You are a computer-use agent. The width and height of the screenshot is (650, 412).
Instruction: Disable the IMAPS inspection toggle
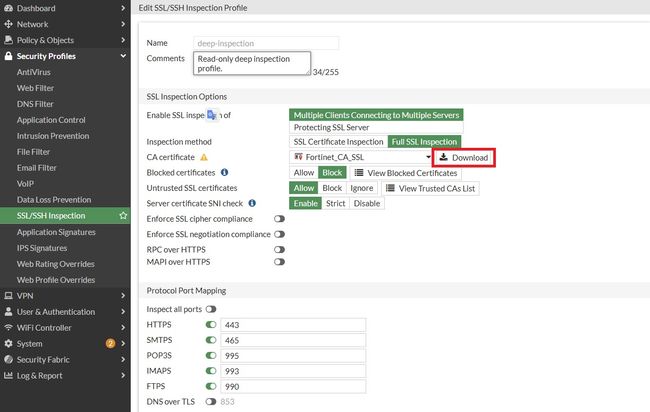pyautogui.click(x=211, y=371)
